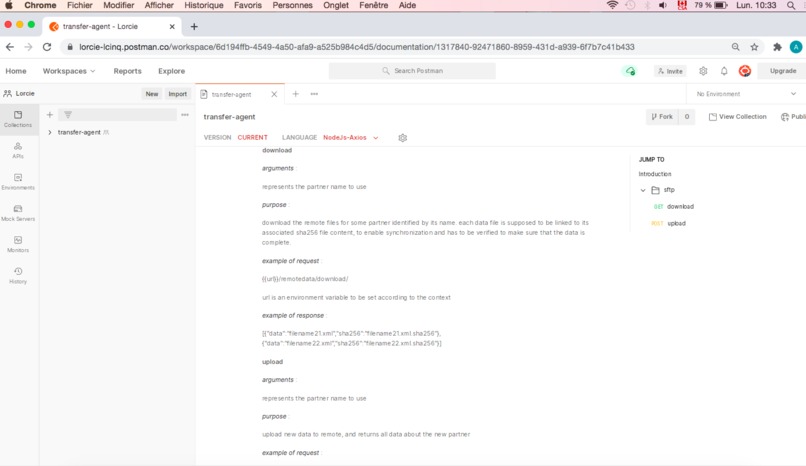The image size is (806, 466).
Task: Click the Chrome address bar URL
Action: pyautogui.click(x=357, y=47)
